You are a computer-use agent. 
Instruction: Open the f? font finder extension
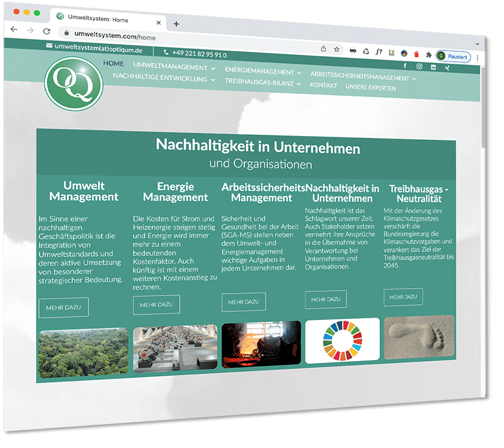pyautogui.click(x=379, y=52)
